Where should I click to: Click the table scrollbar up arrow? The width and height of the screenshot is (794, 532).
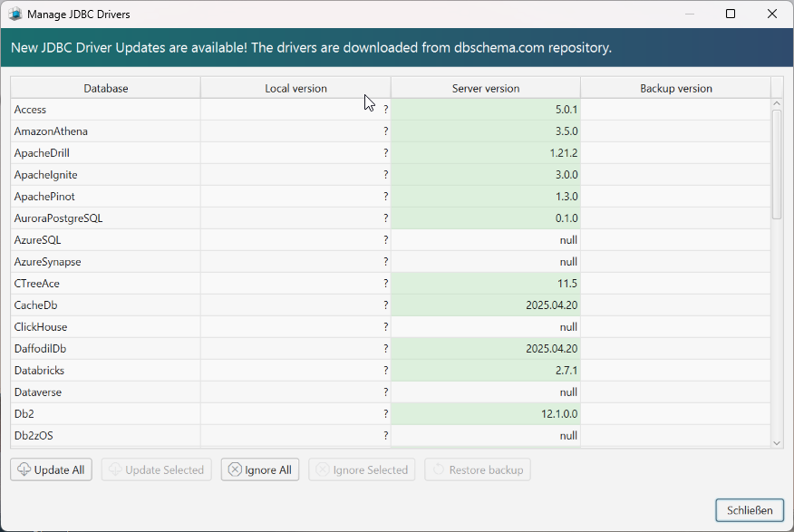(777, 103)
